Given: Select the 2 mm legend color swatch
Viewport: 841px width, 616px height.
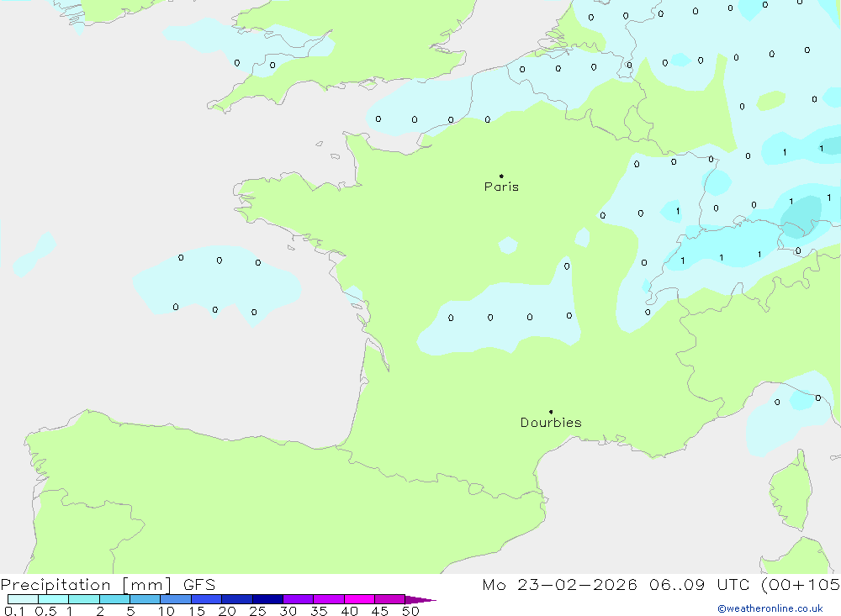Looking at the screenshot, I should (x=114, y=599).
